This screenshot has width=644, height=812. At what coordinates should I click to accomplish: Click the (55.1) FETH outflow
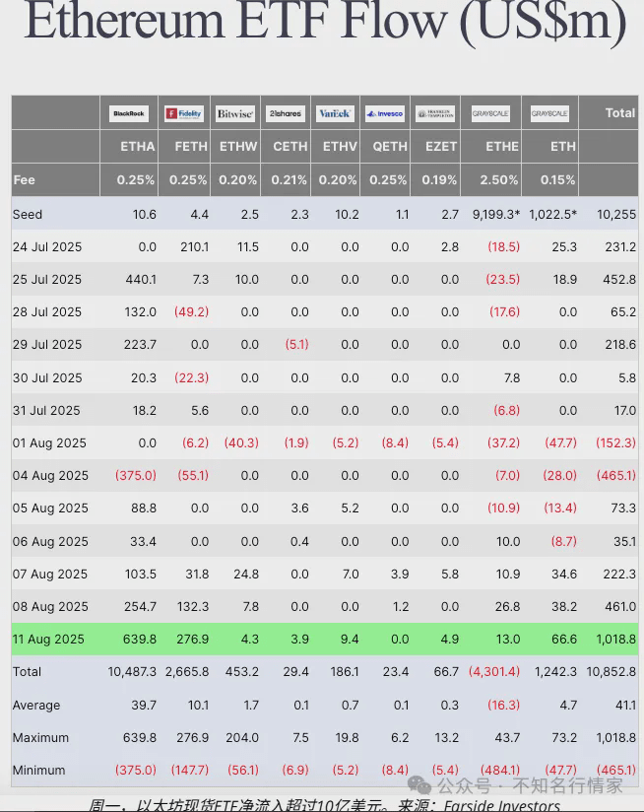pos(193,476)
